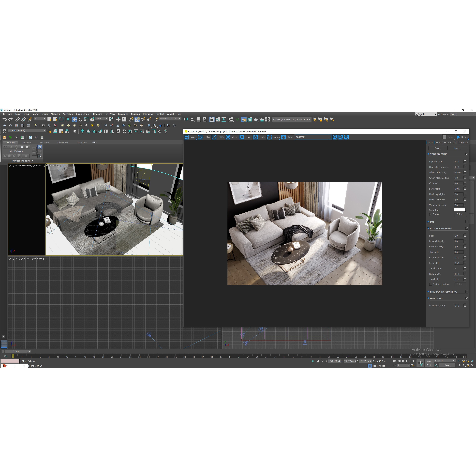Click the Denoise amount value field
476x476 pixels.
click(458, 306)
